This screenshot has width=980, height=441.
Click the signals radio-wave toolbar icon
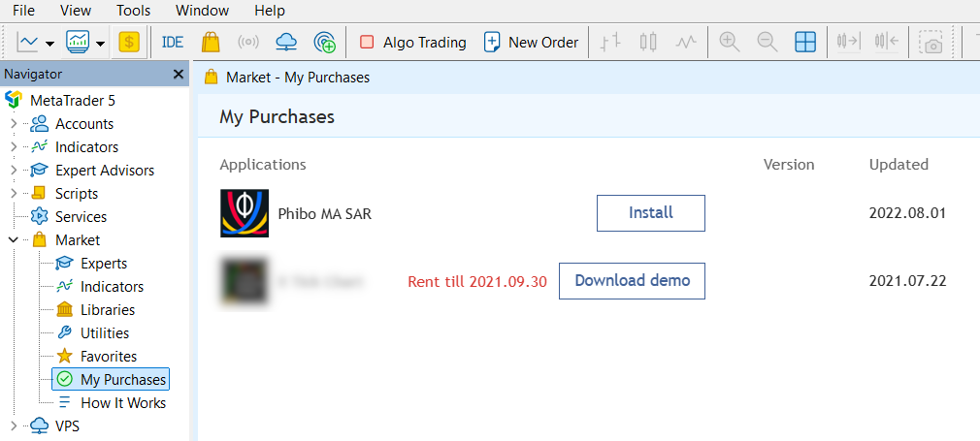tap(248, 42)
